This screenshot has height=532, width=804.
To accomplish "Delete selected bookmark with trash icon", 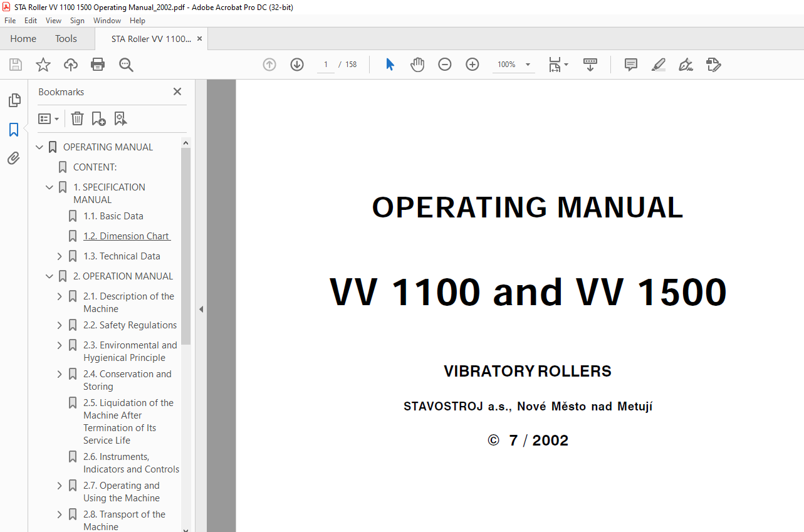I will [77, 118].
